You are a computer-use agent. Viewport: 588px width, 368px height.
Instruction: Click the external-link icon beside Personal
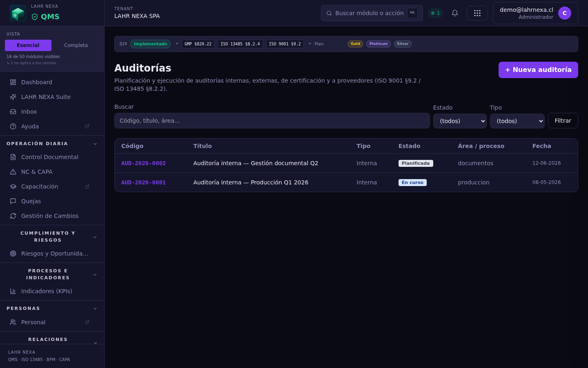coord(87,322)
